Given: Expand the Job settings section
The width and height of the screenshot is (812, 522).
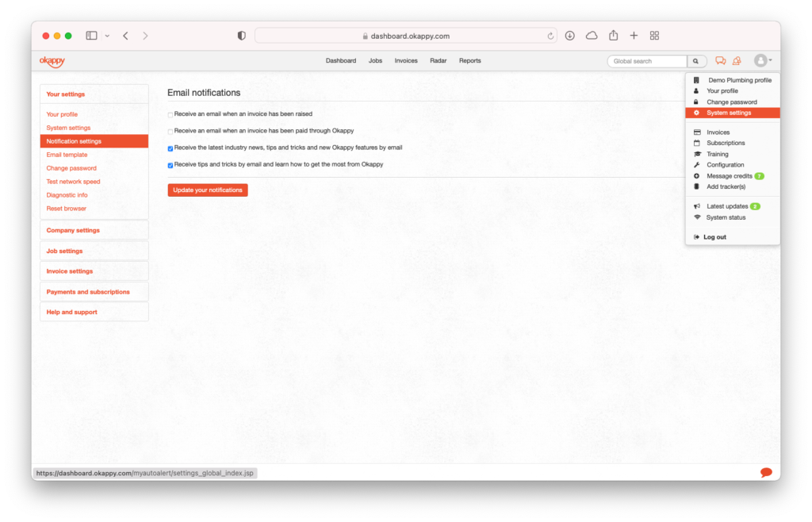Looking at the screenshot, I should (94, 251).
